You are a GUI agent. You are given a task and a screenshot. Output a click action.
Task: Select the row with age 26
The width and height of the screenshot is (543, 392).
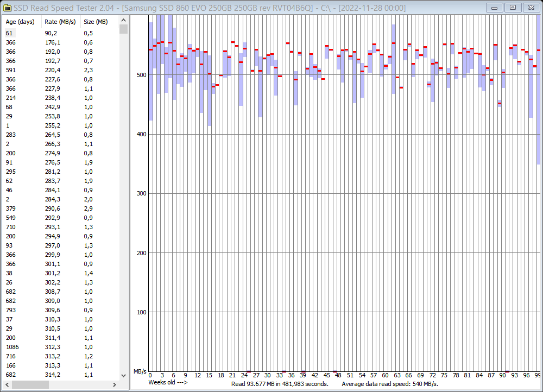(61, 282)
